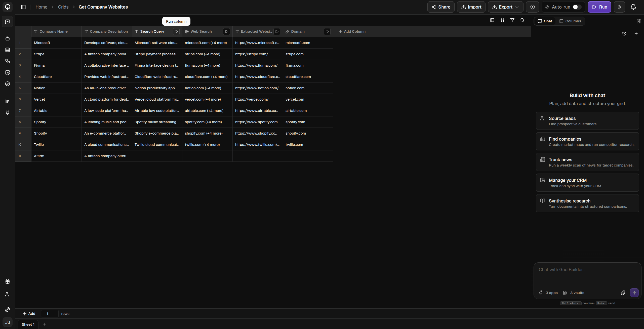The image size is (644, 329).
Task: Open the vaults library icon in sidebar
Action: click(8, 101)
